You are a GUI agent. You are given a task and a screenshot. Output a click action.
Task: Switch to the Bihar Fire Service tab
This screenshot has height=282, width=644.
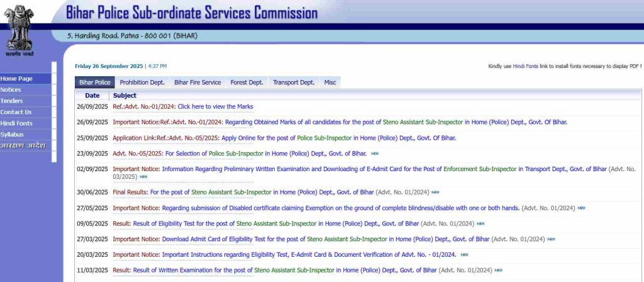click(197, 82)
